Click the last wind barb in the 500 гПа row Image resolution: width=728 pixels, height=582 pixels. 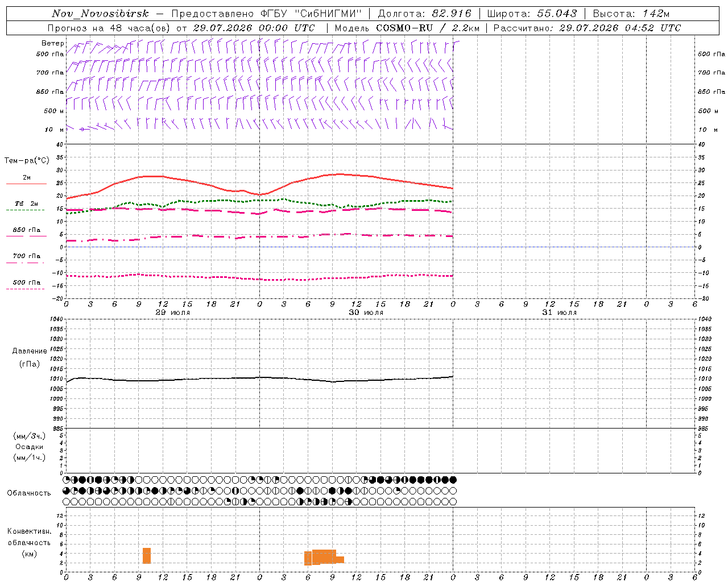point(456,47)
